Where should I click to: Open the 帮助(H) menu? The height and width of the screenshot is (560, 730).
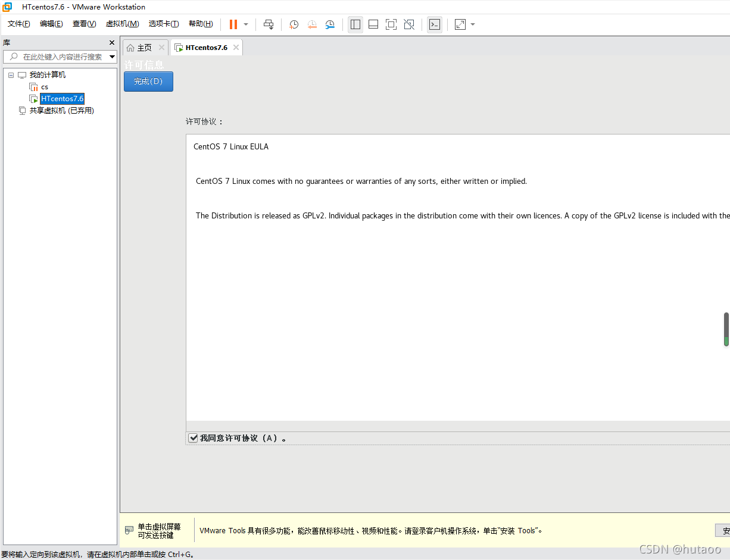click(x=201, y=24)
